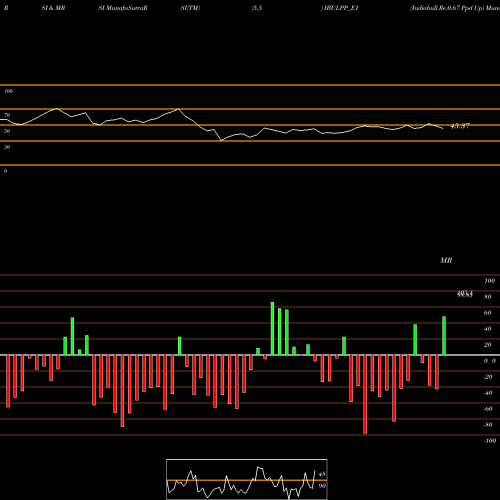
Task: Click the RSI axis label 50
Action: click(7, 131)
